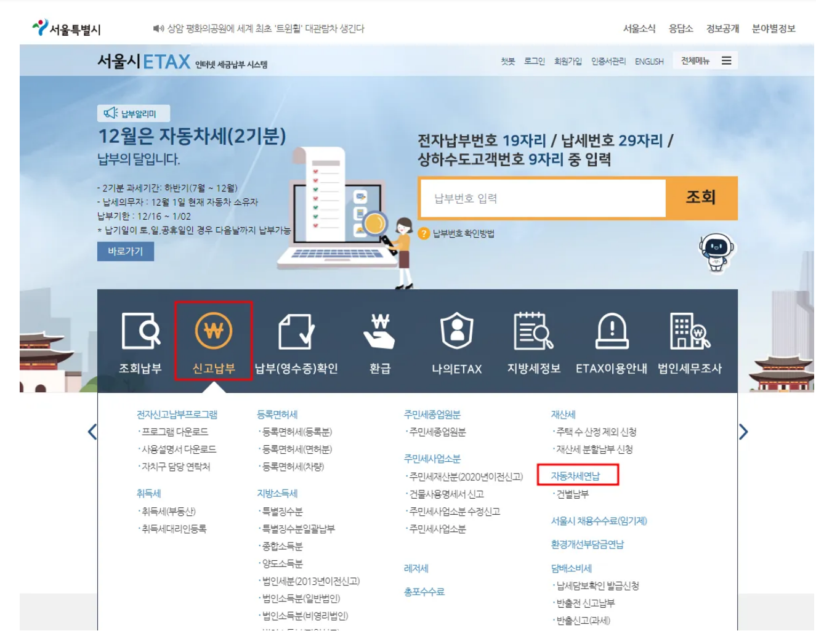Go to previous slide with left arrow
The width and height of the screenshot is (816, 644).
(92, 432)
